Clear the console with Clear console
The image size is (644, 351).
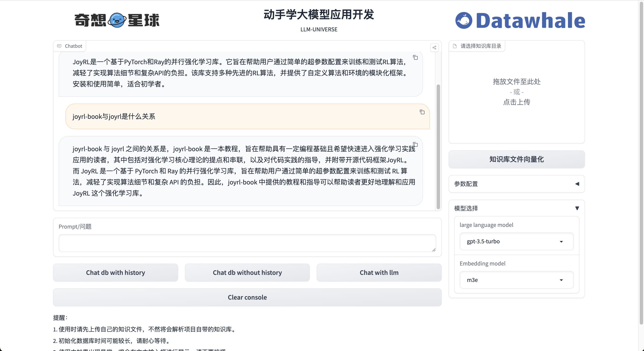(x=247, y=297)
